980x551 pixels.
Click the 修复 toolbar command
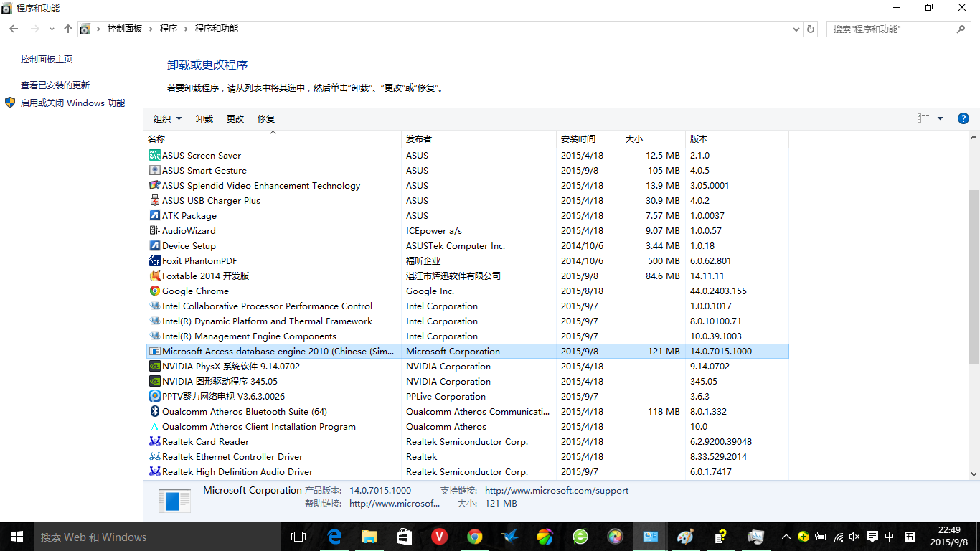coord(266,118)
